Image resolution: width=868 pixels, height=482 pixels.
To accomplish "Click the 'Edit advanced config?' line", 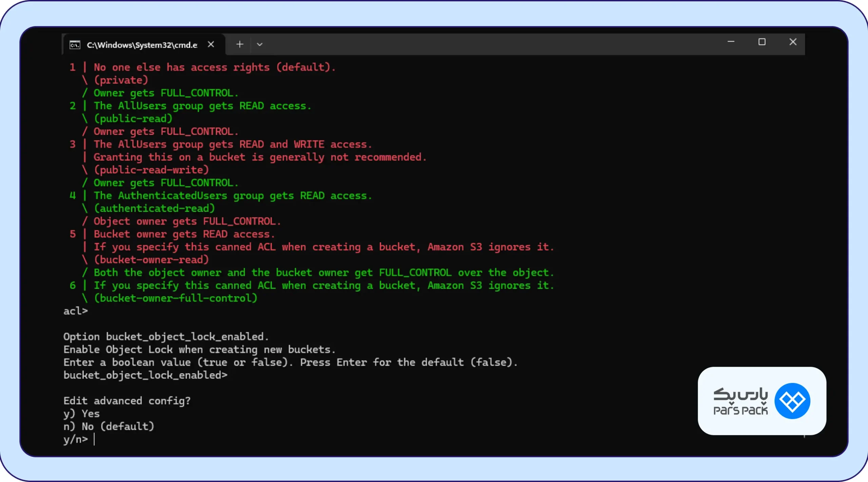I will pyautogui.click(x=127, y=401).
